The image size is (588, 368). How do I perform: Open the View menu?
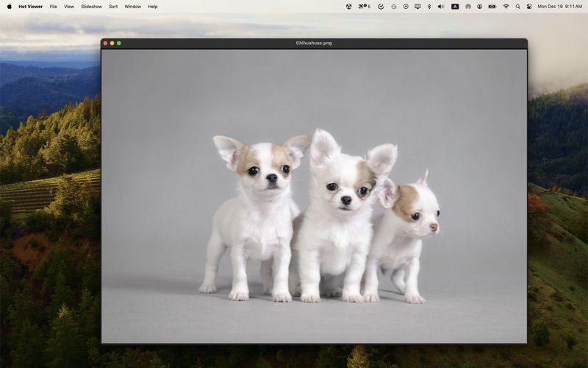coord(69,7)
